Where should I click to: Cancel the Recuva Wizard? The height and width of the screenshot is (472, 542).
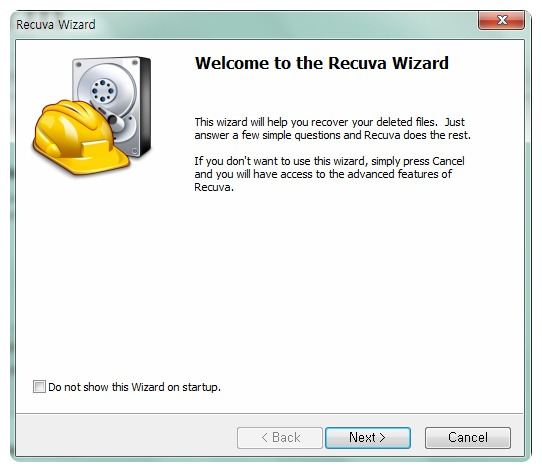(x=468, y=438)
